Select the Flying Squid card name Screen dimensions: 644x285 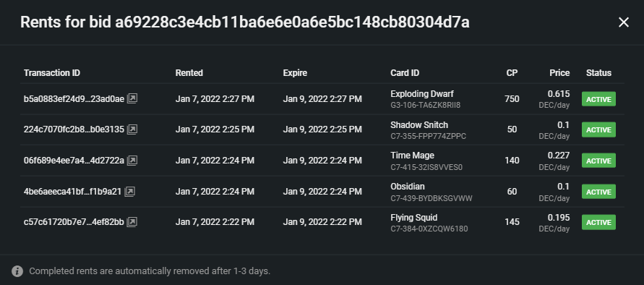[413, 218]
